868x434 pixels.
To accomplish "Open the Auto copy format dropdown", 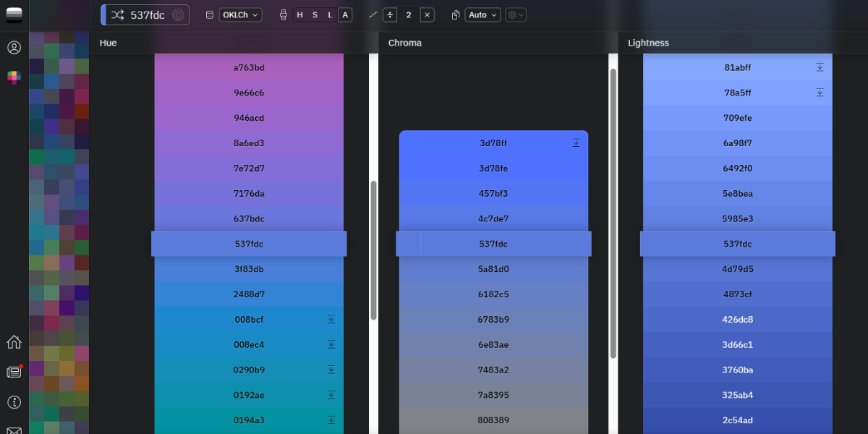I will [x=482, y=14].
